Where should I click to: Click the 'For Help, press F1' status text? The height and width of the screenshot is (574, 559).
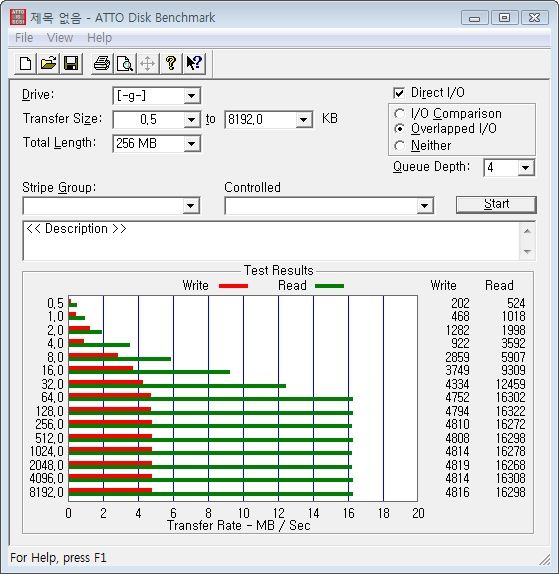click(58, 558)
